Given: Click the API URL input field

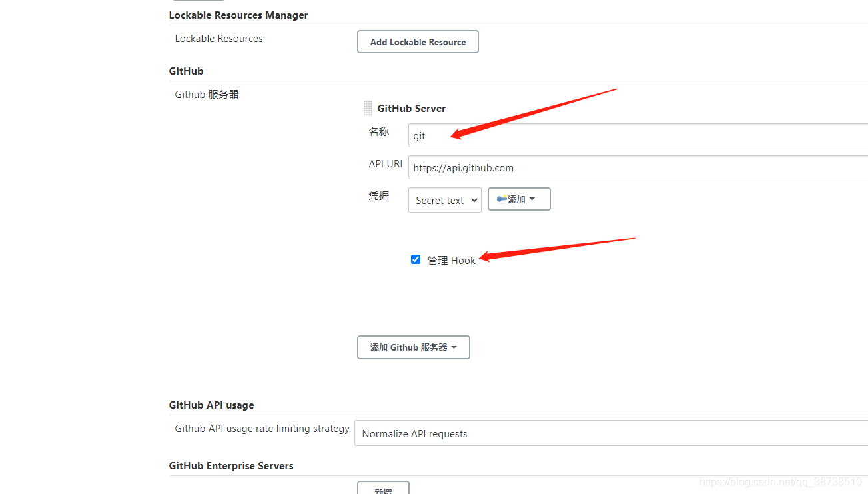Looking at the screenshot, I should click(638, 167).
